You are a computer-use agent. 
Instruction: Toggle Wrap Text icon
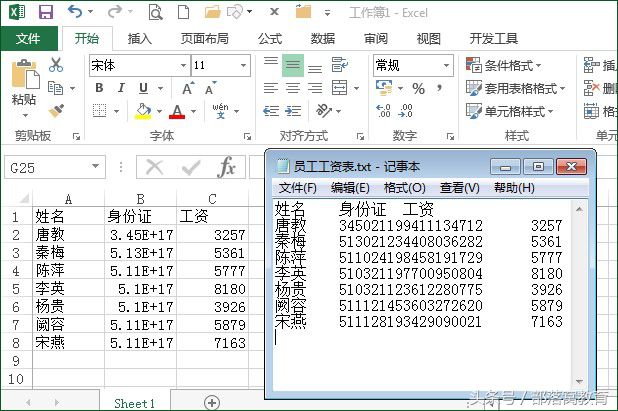tap(339, 65)
